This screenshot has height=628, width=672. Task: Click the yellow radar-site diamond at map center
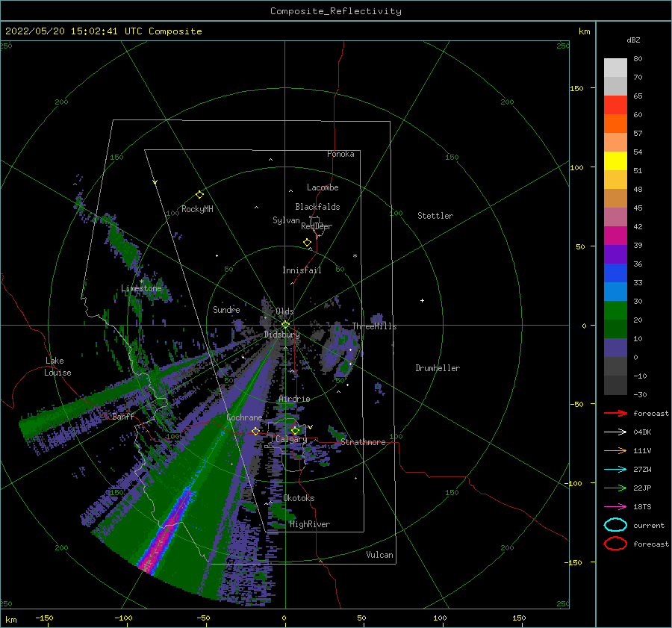pyautogui.click(x=285, y=325)
